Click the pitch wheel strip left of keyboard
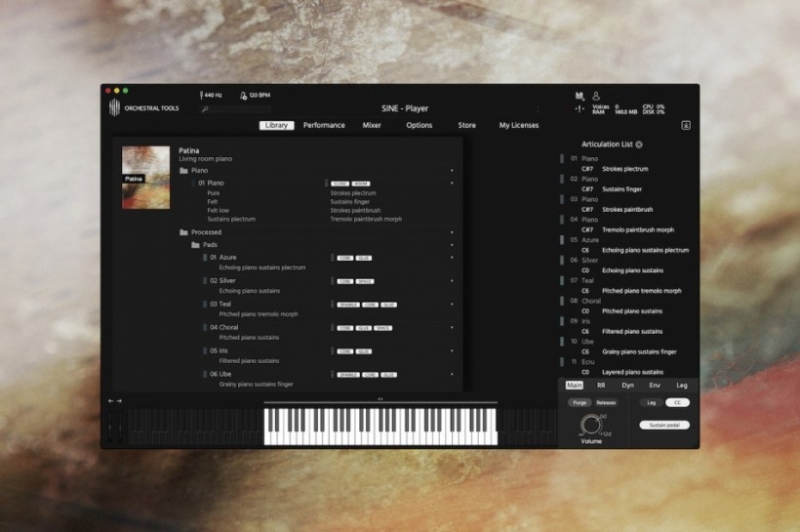This screenshot has width=800, height=532. point(111,427)
